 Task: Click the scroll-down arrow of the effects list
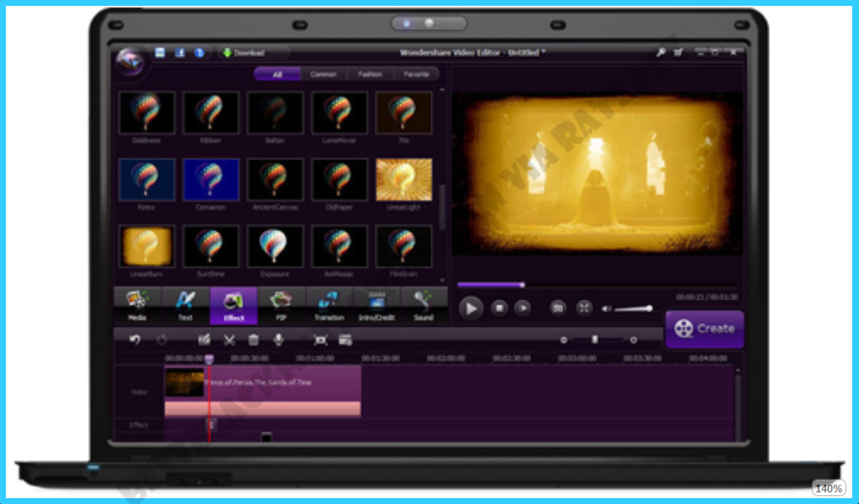(442, 280)
